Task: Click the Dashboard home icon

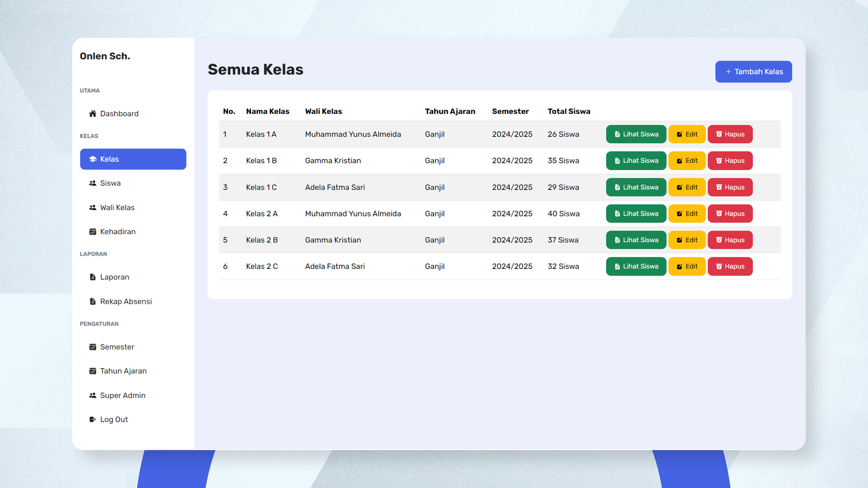Action: [x=93, y=113]
